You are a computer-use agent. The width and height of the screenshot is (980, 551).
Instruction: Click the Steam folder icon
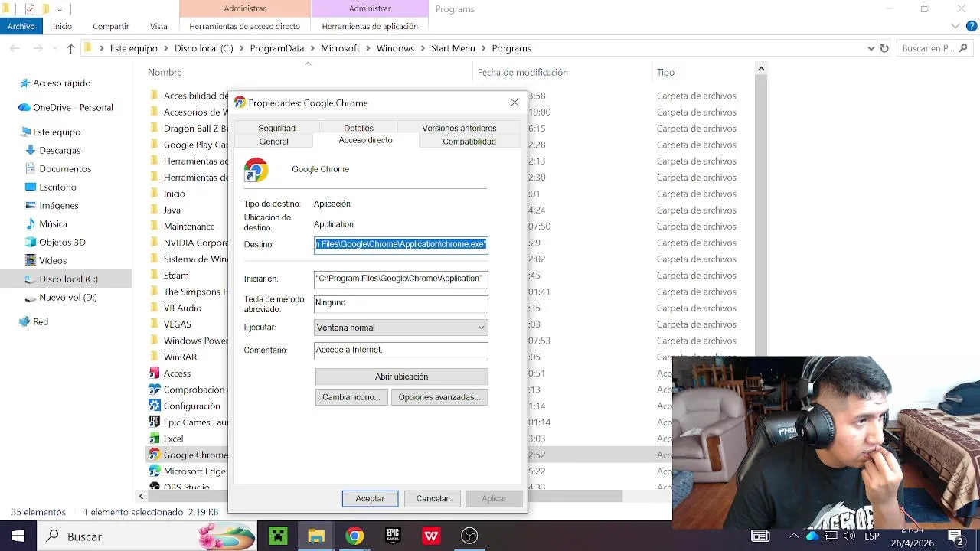pos(154,275)
